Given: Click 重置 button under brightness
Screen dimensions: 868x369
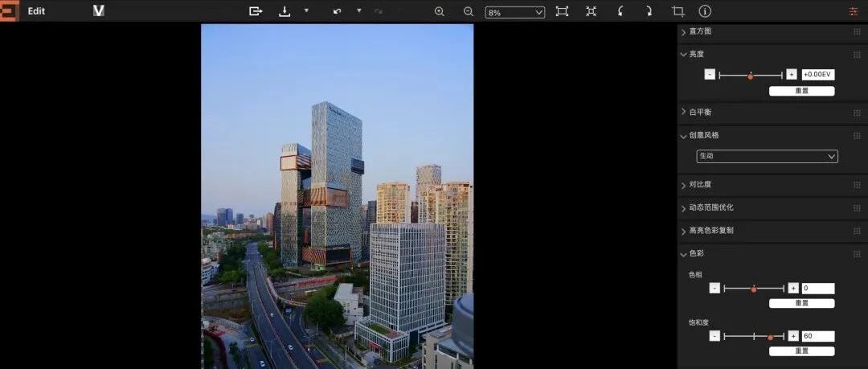Looking at the screenshot, I should [801, 91].
